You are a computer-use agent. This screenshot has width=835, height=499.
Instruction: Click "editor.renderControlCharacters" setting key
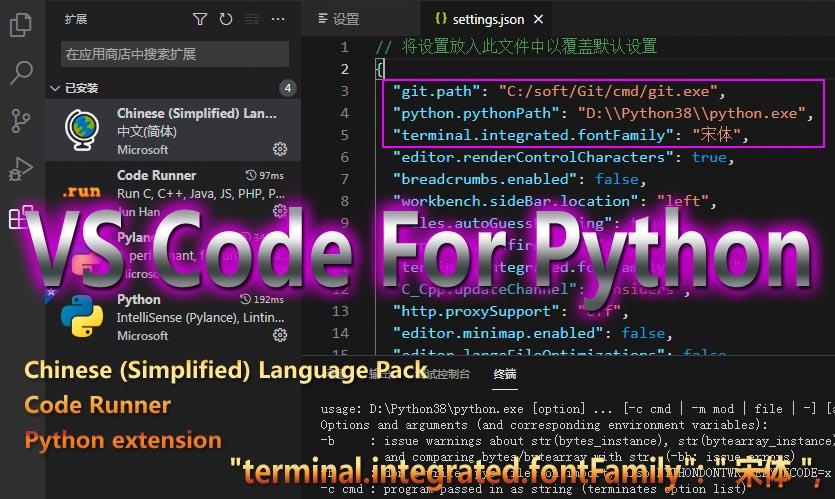(x=533, y=158)
